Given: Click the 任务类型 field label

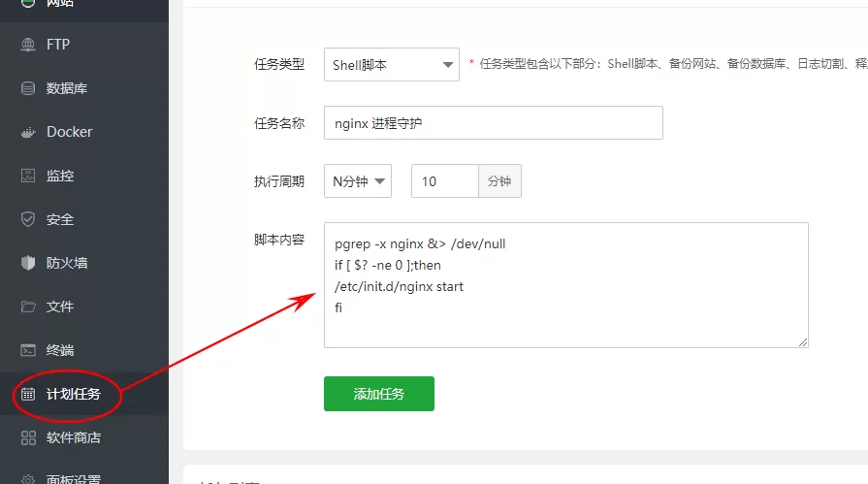Looking at the screenshot, I should point(279,64).
